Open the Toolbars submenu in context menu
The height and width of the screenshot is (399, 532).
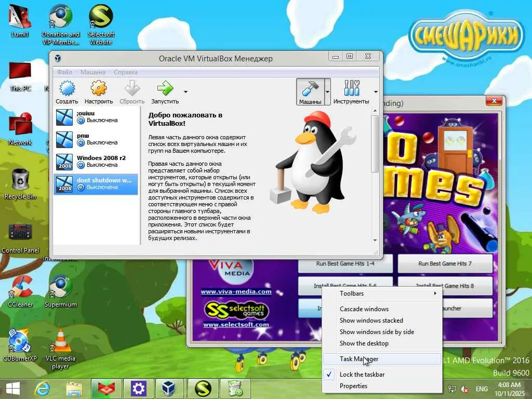tap(382, 294)
